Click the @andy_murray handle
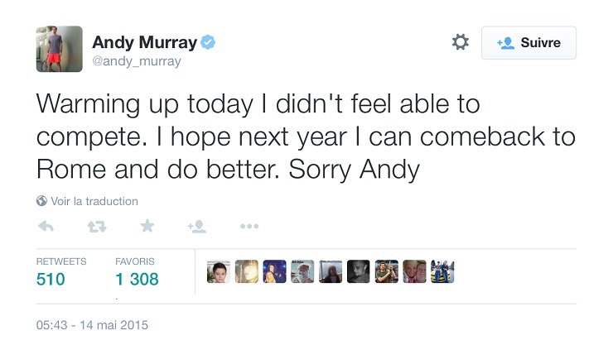Screen dimensions: 613x364 (x=137, y=61)
